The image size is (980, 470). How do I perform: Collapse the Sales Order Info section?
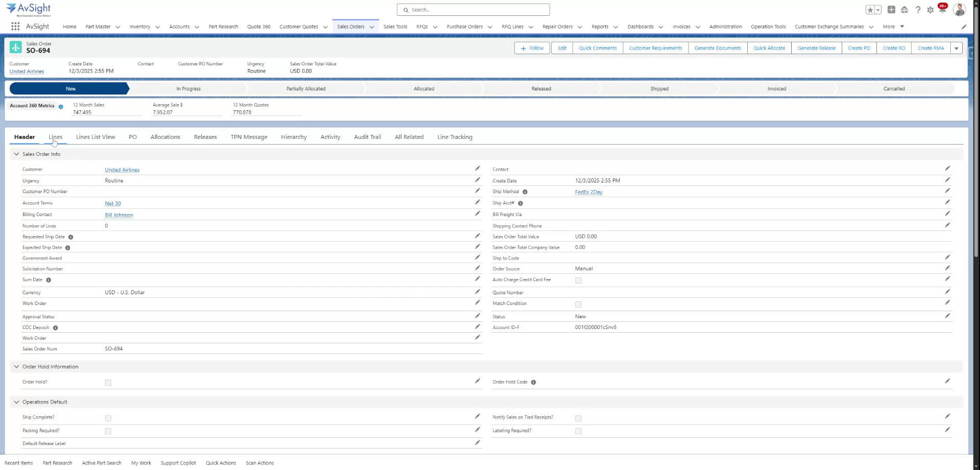click(16, 154)
